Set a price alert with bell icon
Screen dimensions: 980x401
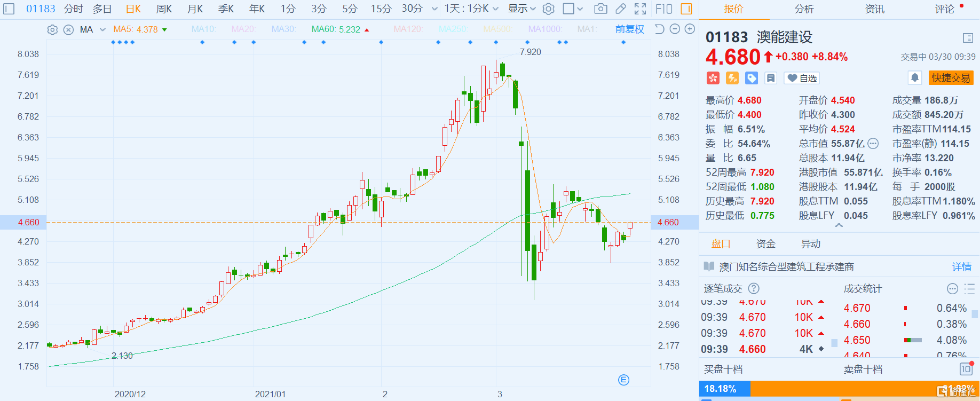coord(915,78)
